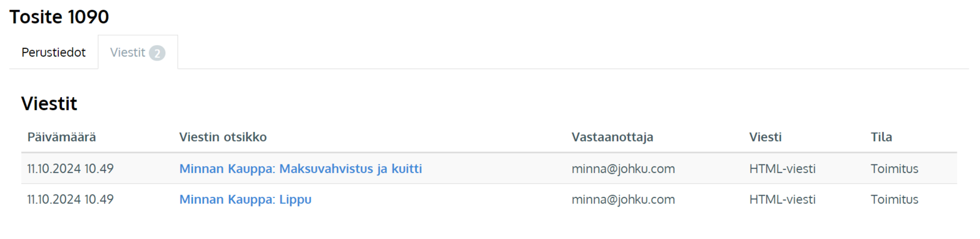Screen dimensions: 980x239
Task: Click the Viestit section heading
Action: click(49, 103)
